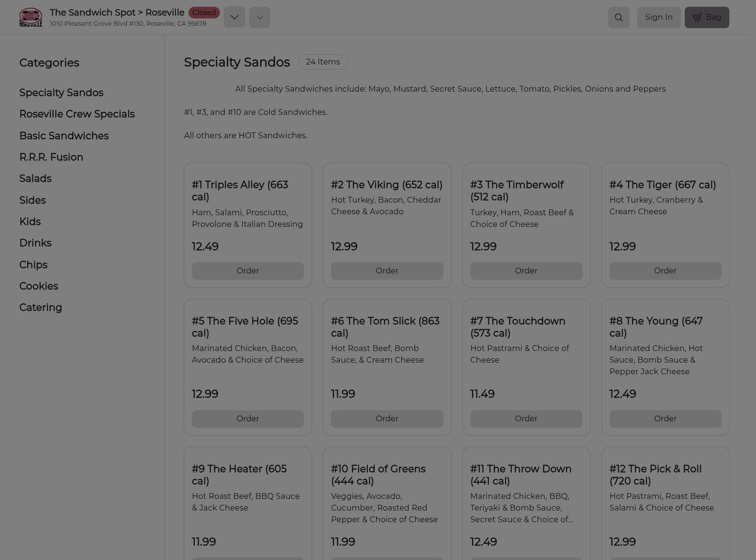Expand the second chevron dropdown in header
This screenshot has height=560, width=756.
pos(259,17)
